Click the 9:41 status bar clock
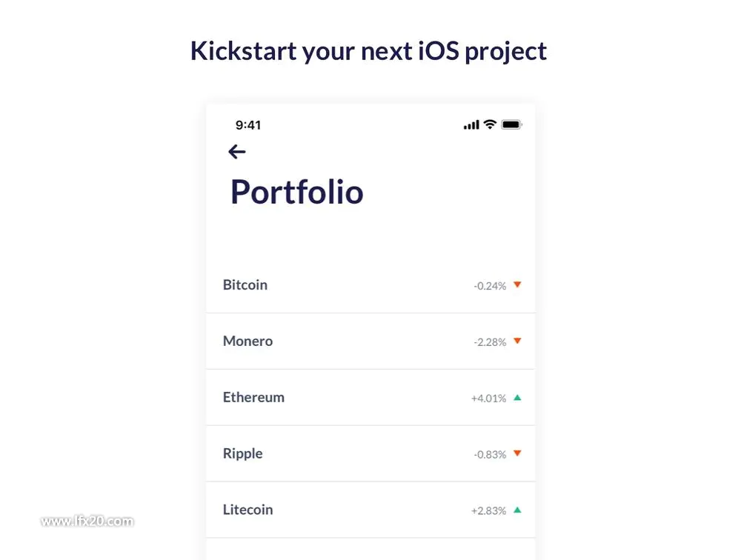Viewport: 741px width, 560px height. pyautogui.click(x=248, y=125)
